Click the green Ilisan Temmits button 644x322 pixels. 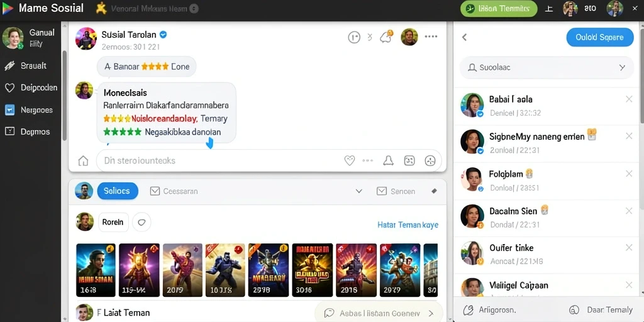pyautogui.click(x=499, y=9)
